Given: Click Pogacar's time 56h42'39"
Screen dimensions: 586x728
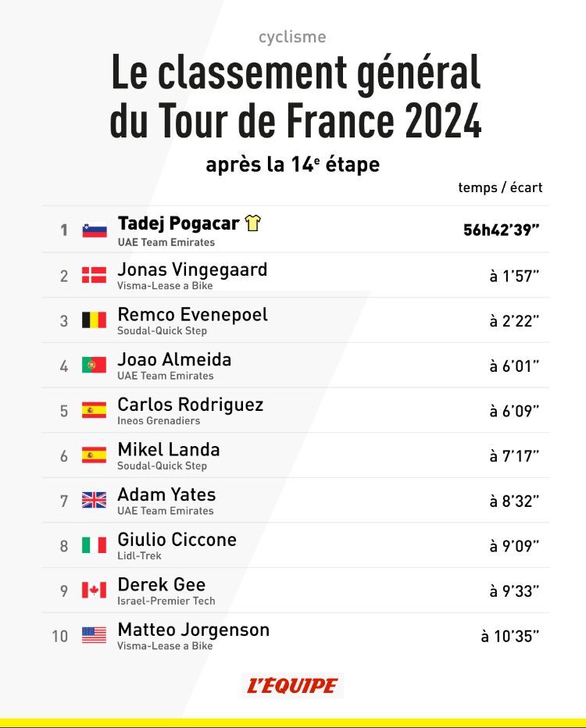Looking at the screenshot, I should 502,230.
